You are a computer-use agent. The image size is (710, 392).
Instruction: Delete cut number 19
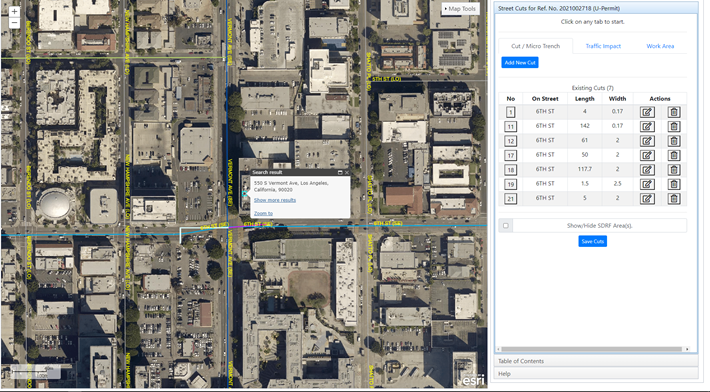(x=674, y=184)
